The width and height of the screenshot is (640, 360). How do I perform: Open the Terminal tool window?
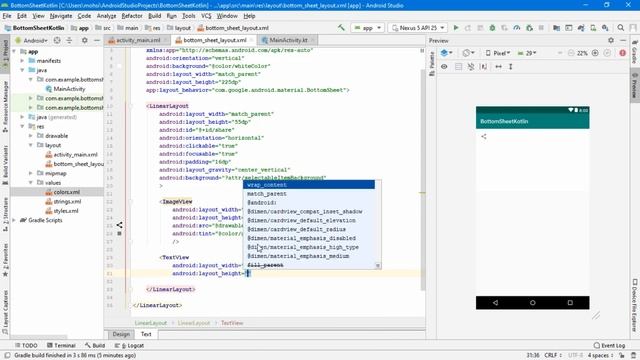tap(61, 346)
